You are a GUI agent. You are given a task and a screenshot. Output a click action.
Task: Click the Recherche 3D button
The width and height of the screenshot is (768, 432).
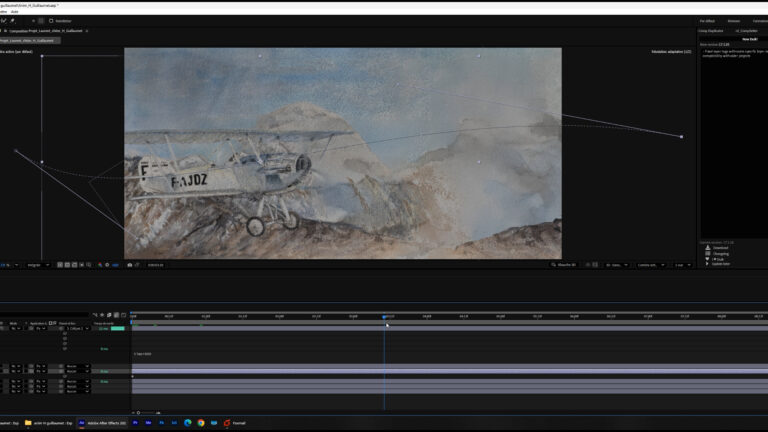pos(564,265)
